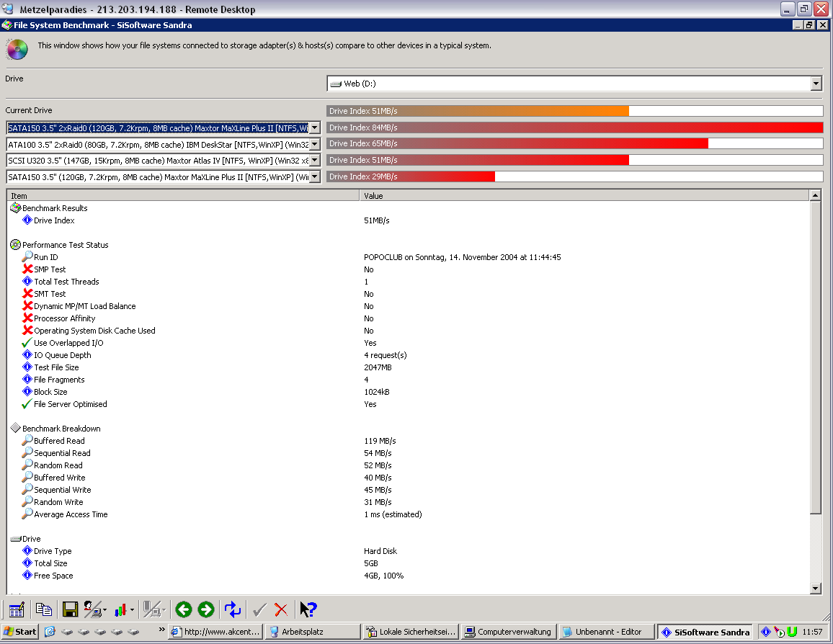
Task: Click the red Drive Index 84MB/s bar
Action: click(575, 128)
